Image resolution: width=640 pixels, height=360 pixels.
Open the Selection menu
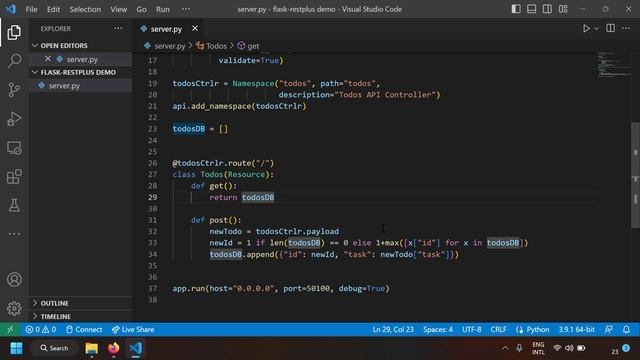point(85,9)
